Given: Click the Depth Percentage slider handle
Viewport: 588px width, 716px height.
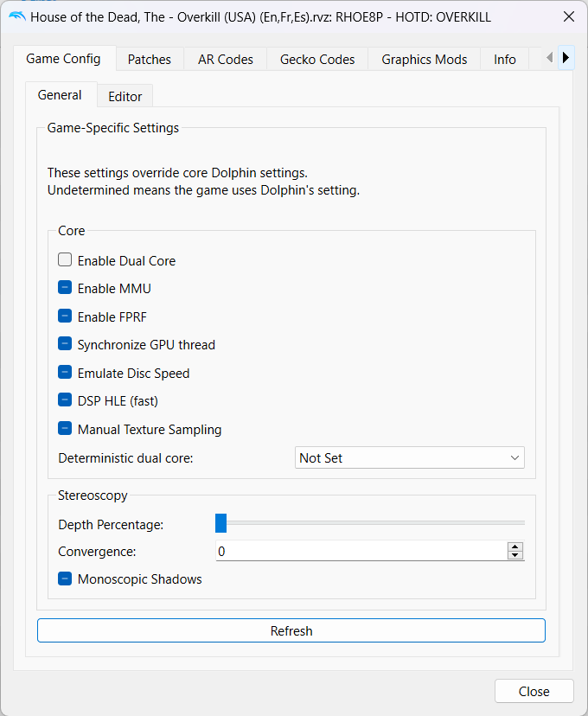Looking at the screenshot, I should click(221, 523).
